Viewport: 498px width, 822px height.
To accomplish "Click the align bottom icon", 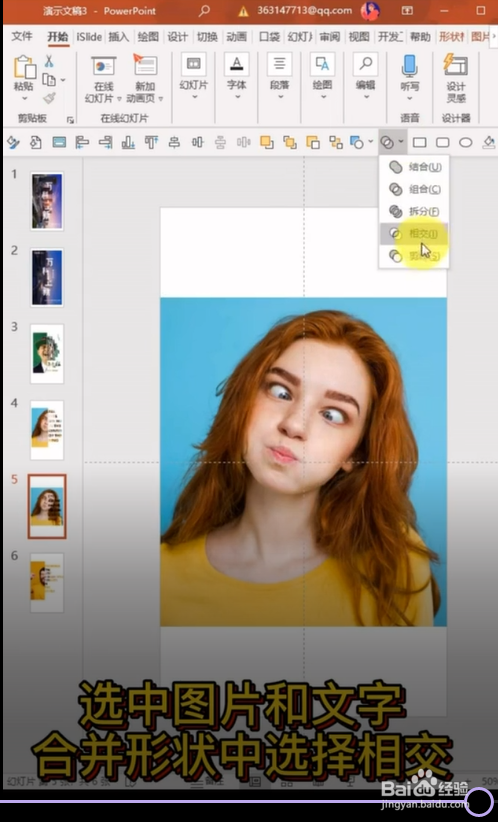I will pyautogui.click(x=128, y=142).
